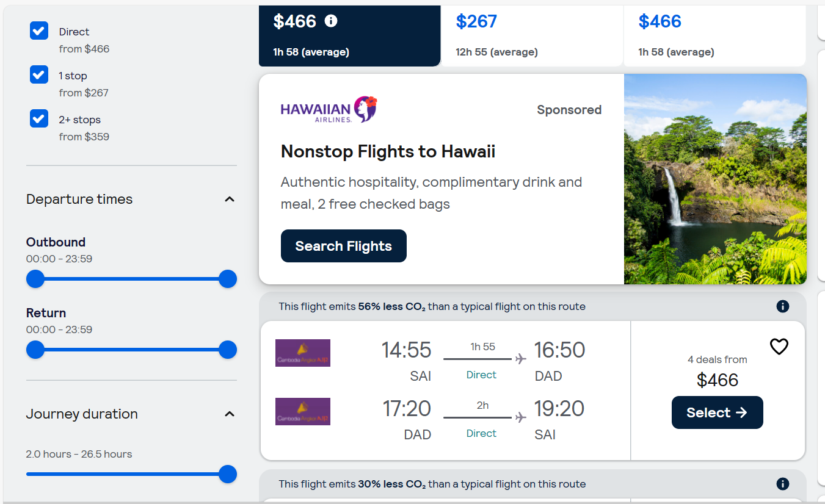Click the Hawaii waterfall ad image

pyautogui.click(x=715, y=179)
